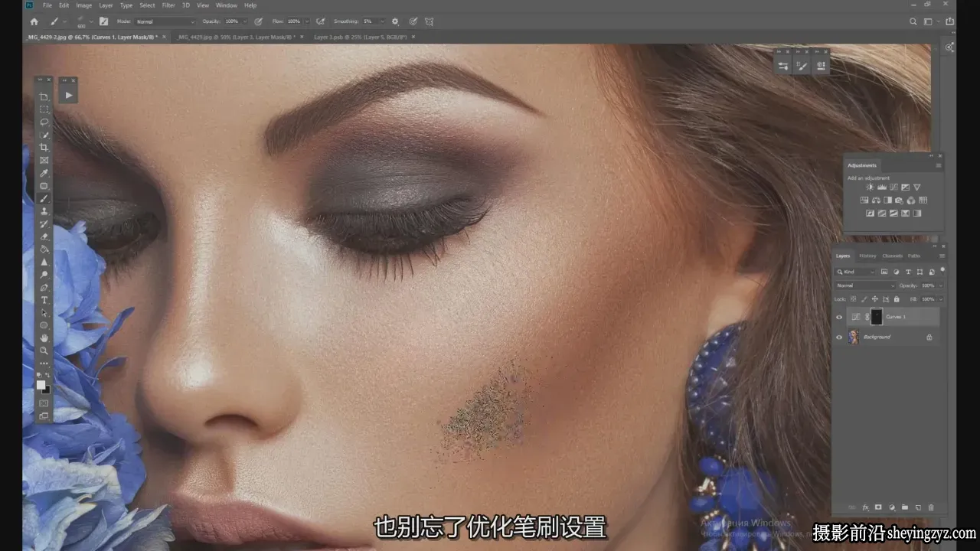Switch to the Channels tab
This screenshot has height=551, width=980.
point(892,256)
